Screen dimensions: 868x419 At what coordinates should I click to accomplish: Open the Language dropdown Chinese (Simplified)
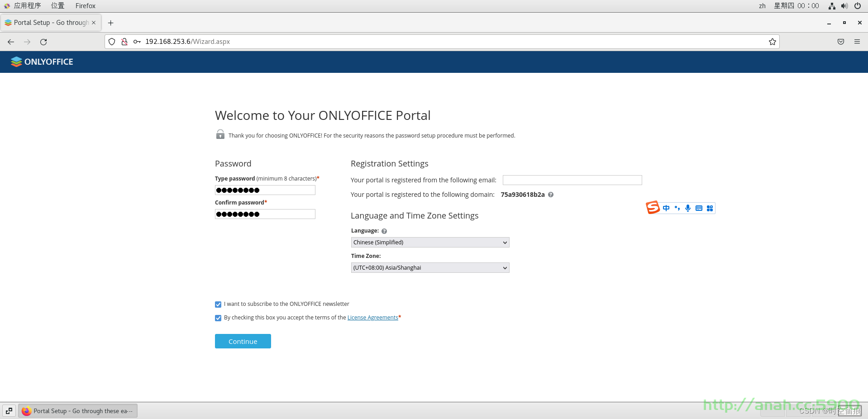tap(430, 243)
